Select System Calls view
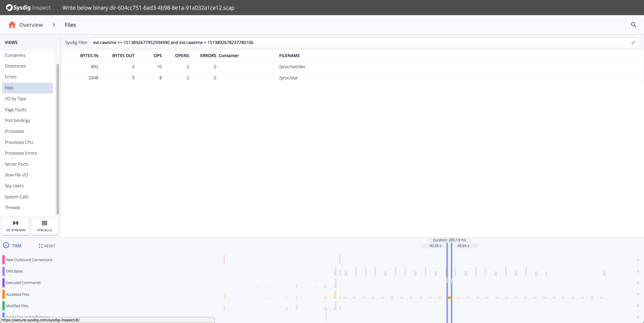 click(x=27, y=197)
